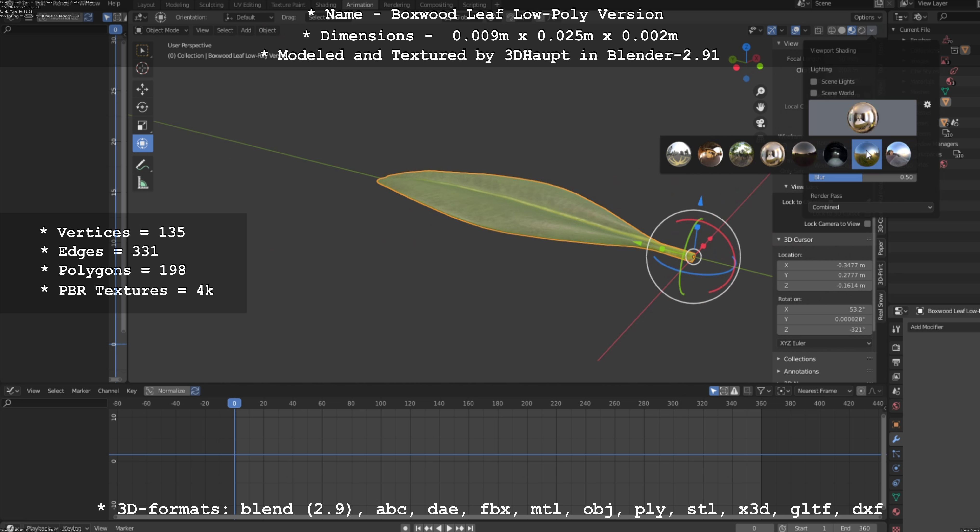Image resolution: width=980 pixels, height=532 pixels.
Task: Select the Scale tool icon
Action: 142,126
